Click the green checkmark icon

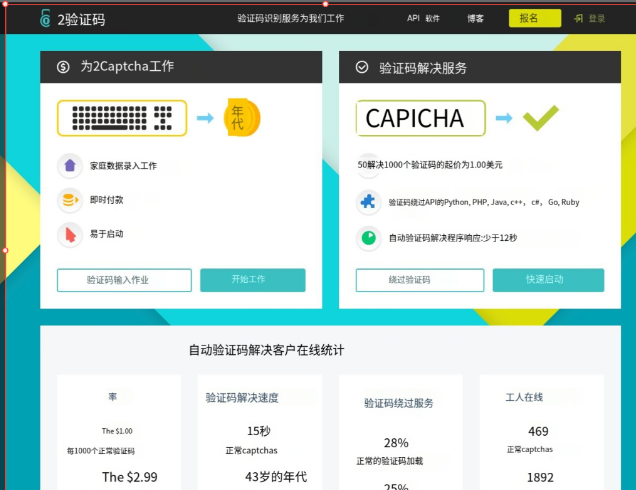541,118
